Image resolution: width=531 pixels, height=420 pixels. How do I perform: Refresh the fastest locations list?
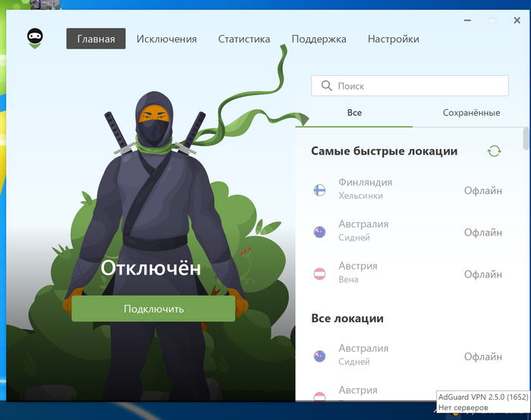[x=494, y=151]
